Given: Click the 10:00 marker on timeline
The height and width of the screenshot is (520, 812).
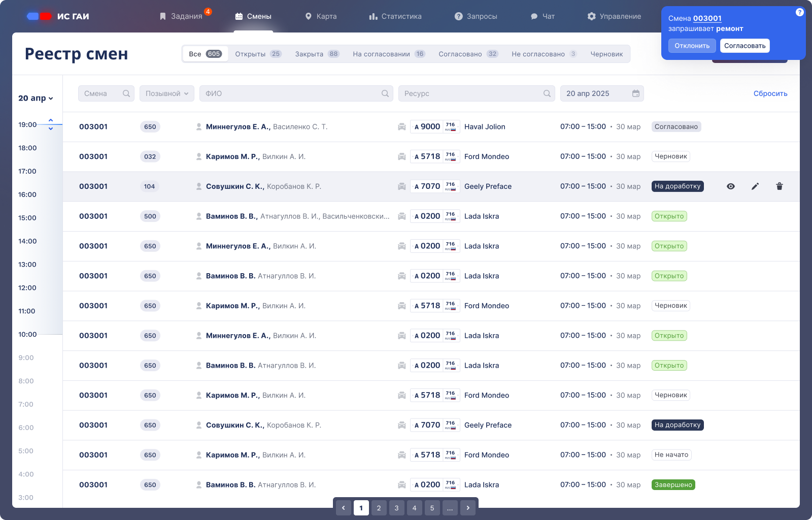Looking at the screenshot, I should 27,334.
